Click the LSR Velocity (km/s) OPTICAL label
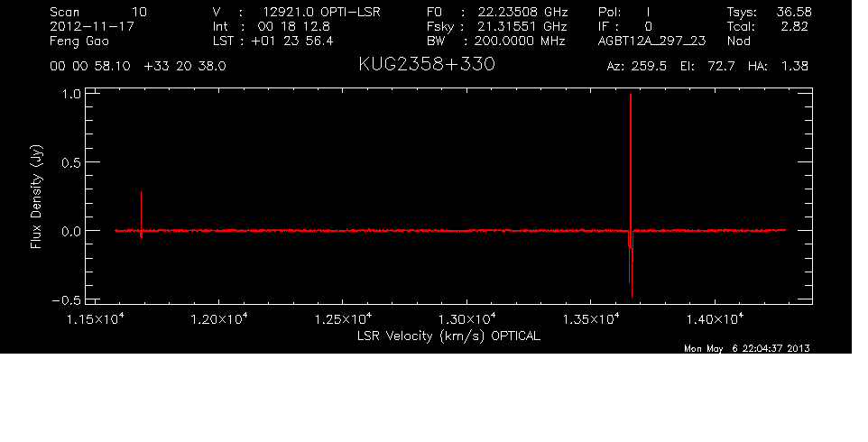Viewport: 868px width, 442px height. [448, 336]
